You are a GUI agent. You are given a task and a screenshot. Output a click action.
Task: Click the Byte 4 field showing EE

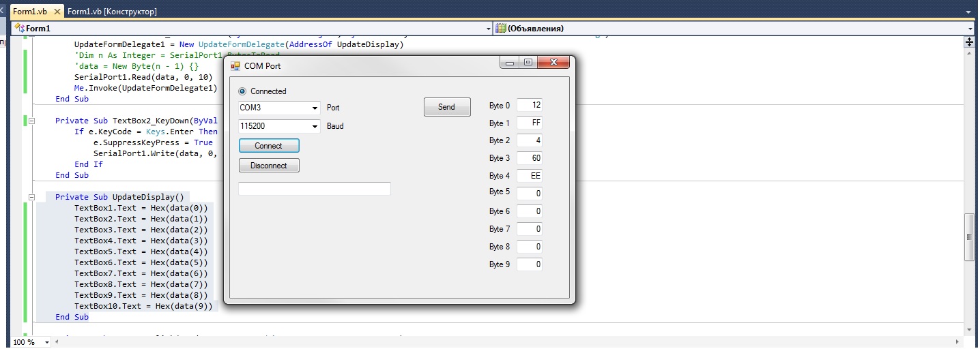tap(530, 176)
